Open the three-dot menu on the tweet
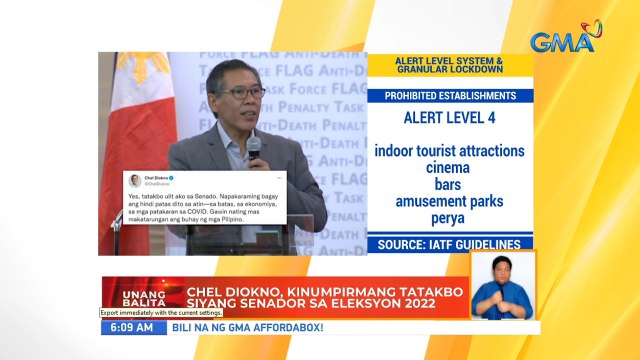 point(280,178)
